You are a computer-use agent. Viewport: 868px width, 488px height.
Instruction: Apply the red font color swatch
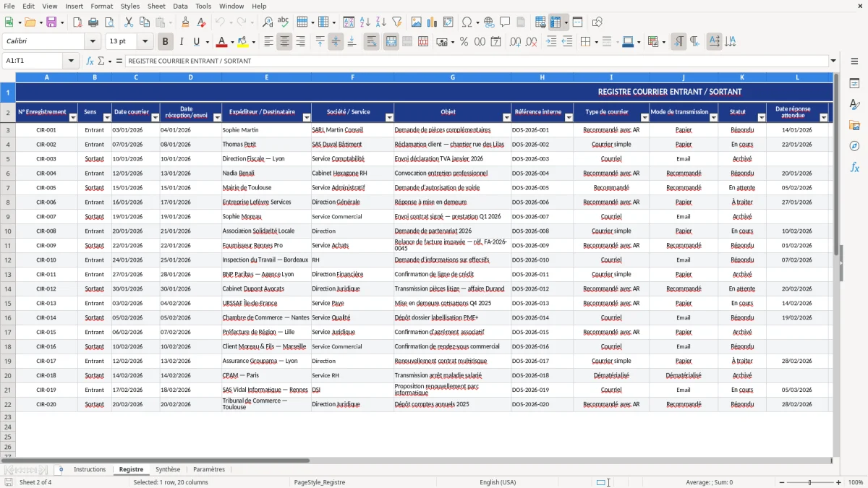tap(221, 42)
